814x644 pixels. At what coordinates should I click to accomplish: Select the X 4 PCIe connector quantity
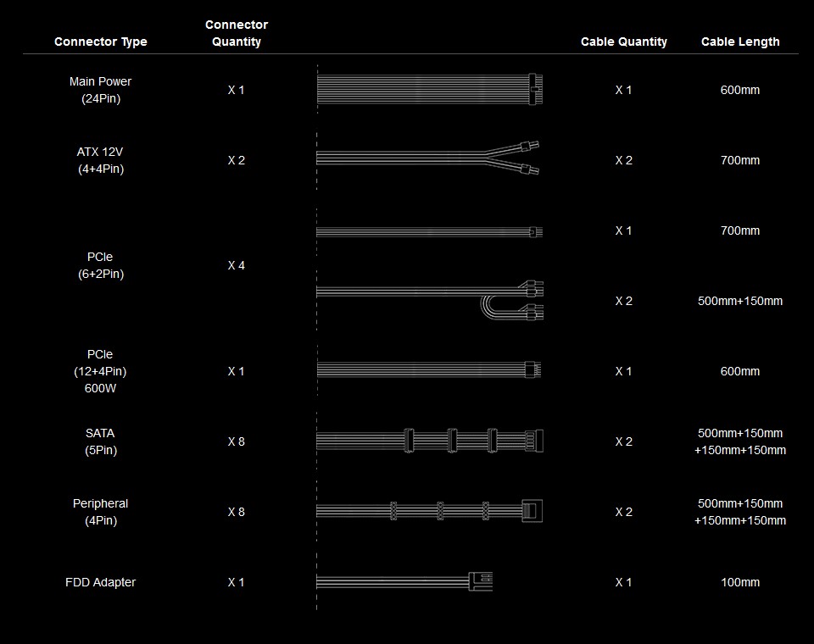tap(237, 265)
